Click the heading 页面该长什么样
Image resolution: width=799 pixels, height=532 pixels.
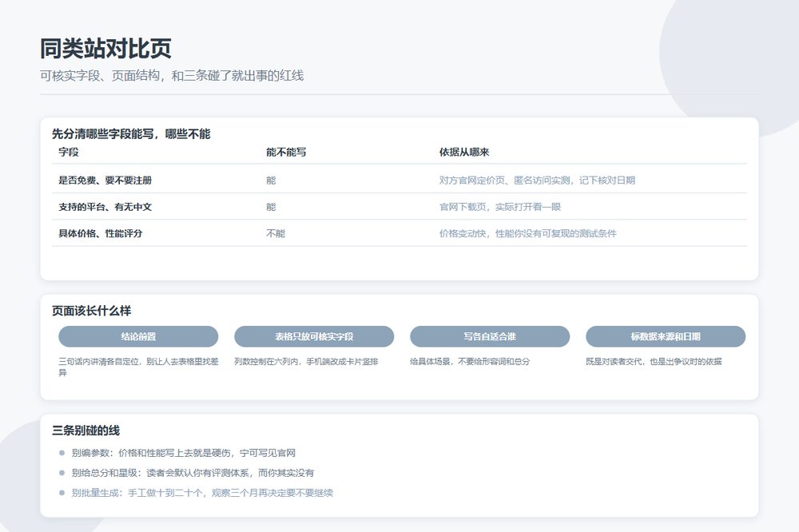[92, 311]
